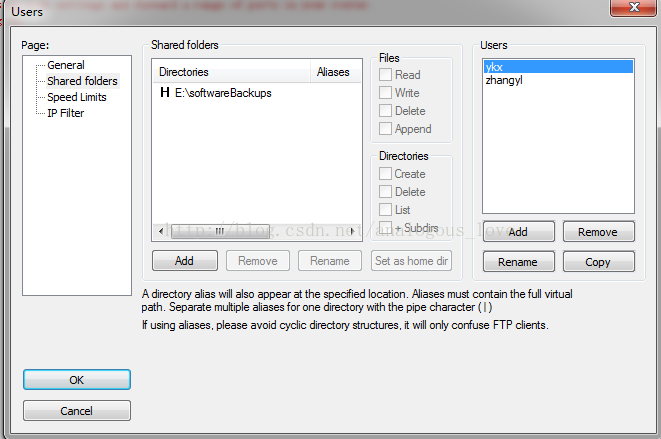
Task: Click Set as home dir button
Action: click(411, 261)
